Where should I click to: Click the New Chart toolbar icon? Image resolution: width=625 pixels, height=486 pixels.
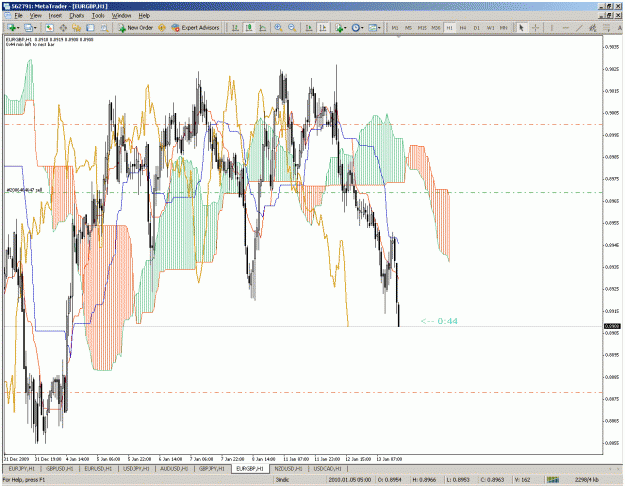click(11, 28)
